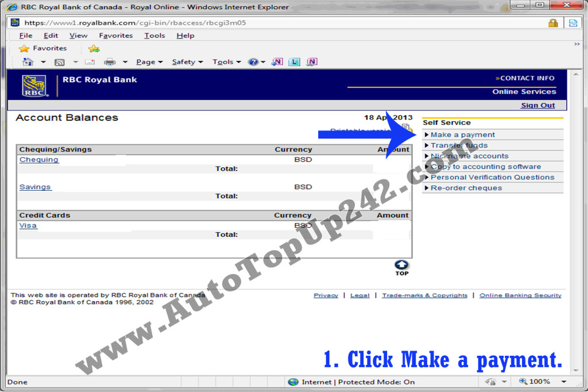Open the Tools menu in menu bar

coord(154,36)
